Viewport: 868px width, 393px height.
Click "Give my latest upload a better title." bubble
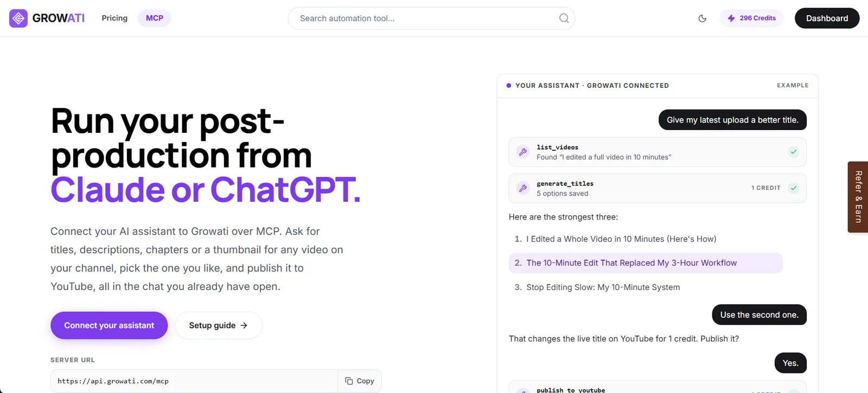click(x=732, y=120)
